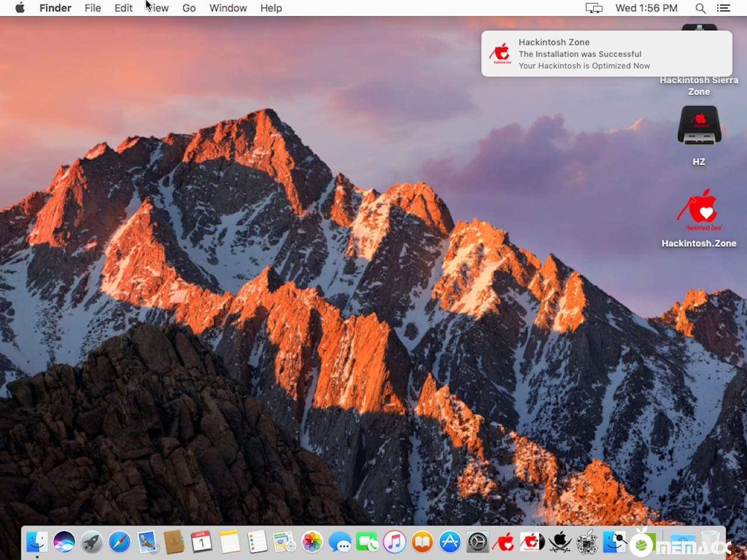Open iTunes from the Dock
Viewport: 747px width, 560px height.
pos(395,542)
